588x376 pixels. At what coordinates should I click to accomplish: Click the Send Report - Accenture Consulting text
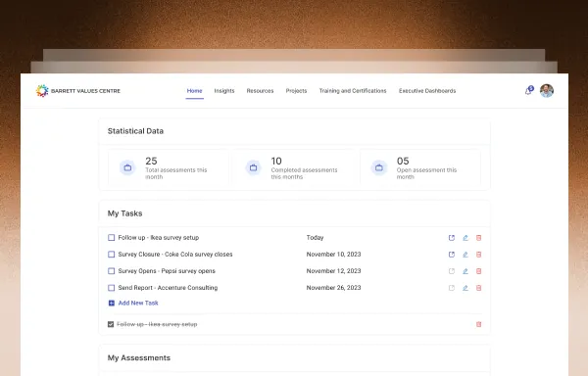point(168,288)
